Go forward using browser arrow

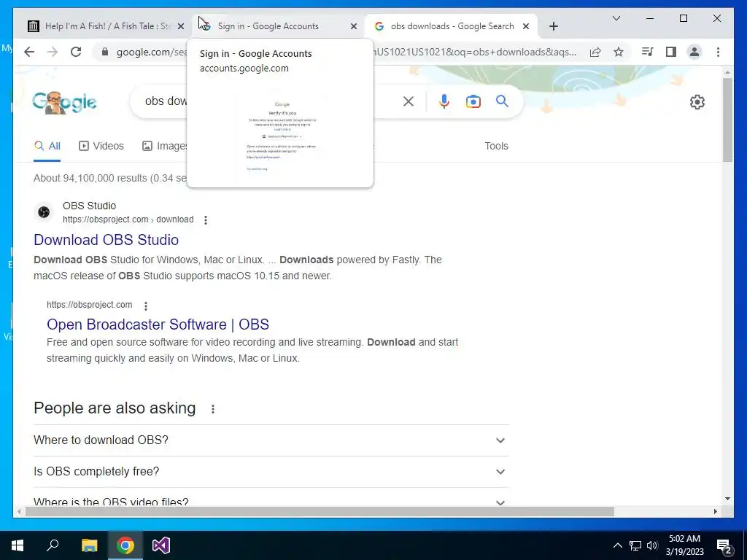point(53,52)
